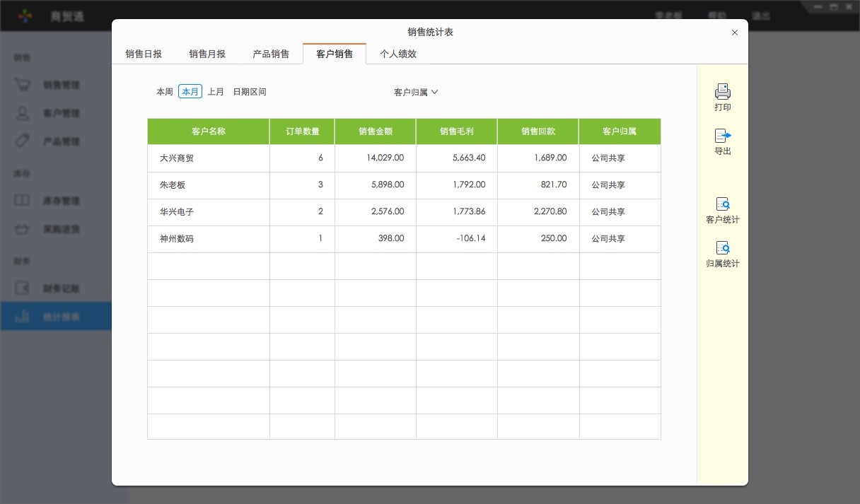
Task: Click 退出 to log out
Action: 761,15
